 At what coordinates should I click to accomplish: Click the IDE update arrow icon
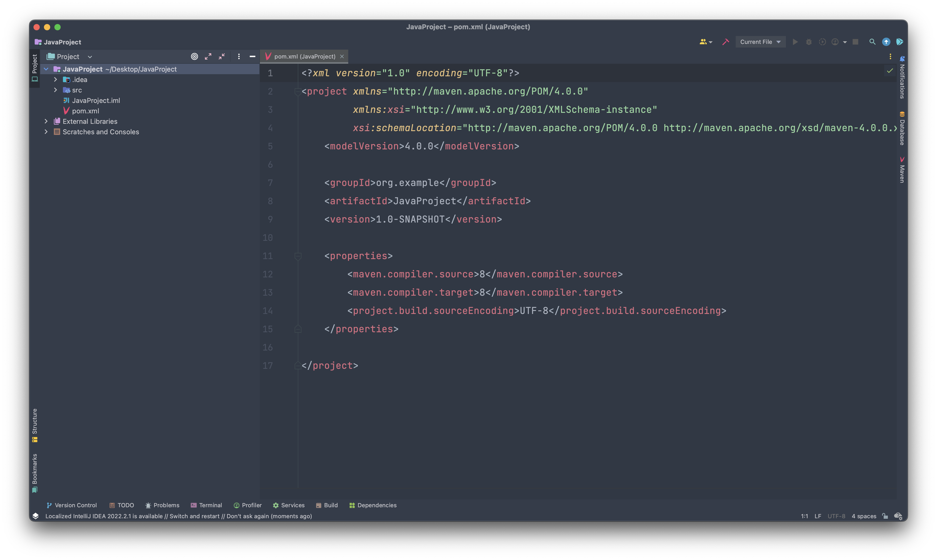[886, 42]
